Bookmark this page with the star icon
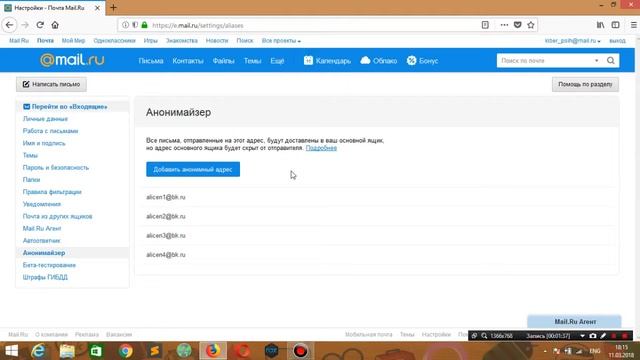 click(531, 25)
